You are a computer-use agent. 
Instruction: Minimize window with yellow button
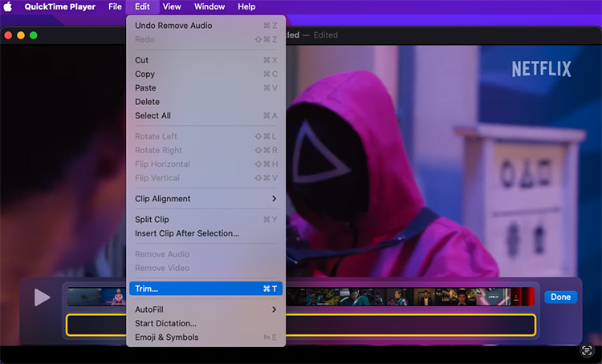click(x=21, y=35)
